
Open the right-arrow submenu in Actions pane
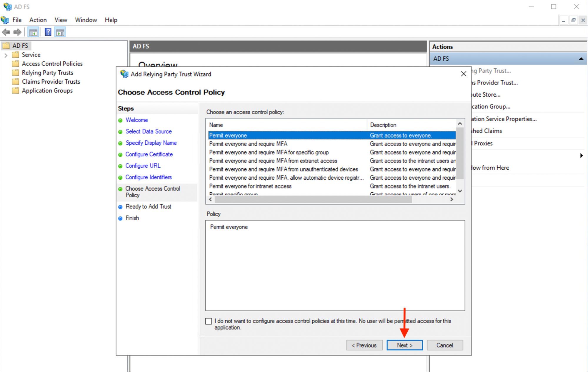tap(581, 156)
